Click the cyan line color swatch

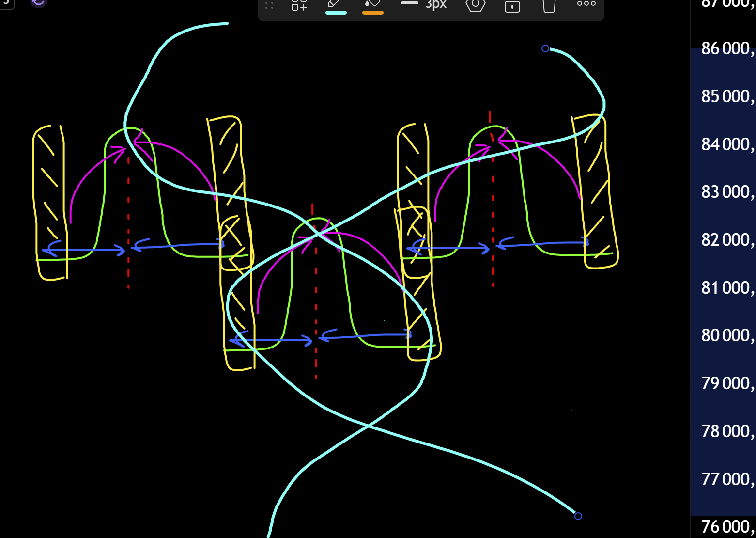[336, 13]
